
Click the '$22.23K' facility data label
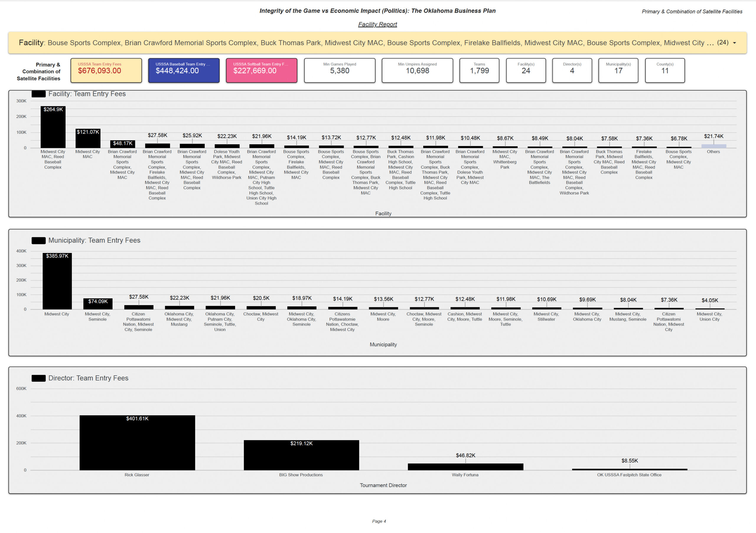[x=227, y=136]
